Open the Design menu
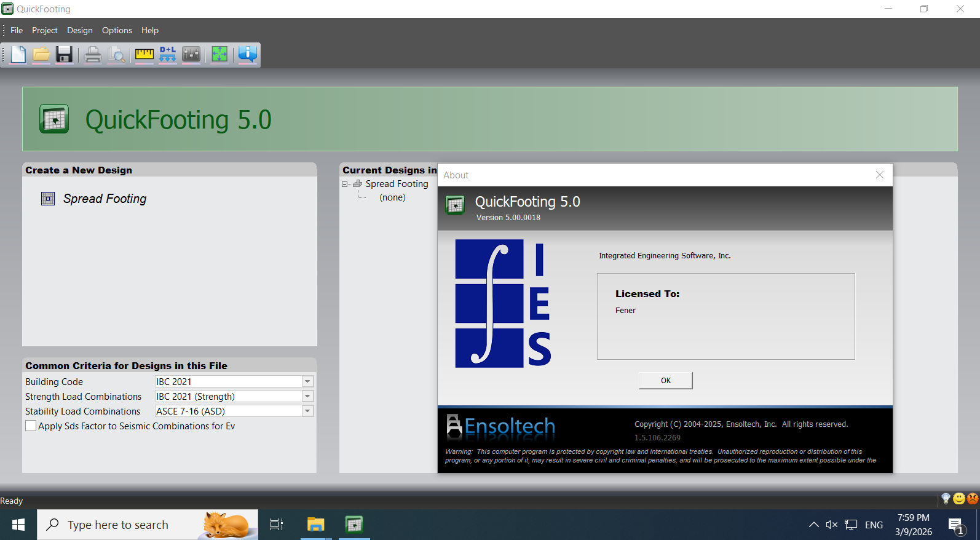The height and width of the screenshot is (540, 980). 80,30
